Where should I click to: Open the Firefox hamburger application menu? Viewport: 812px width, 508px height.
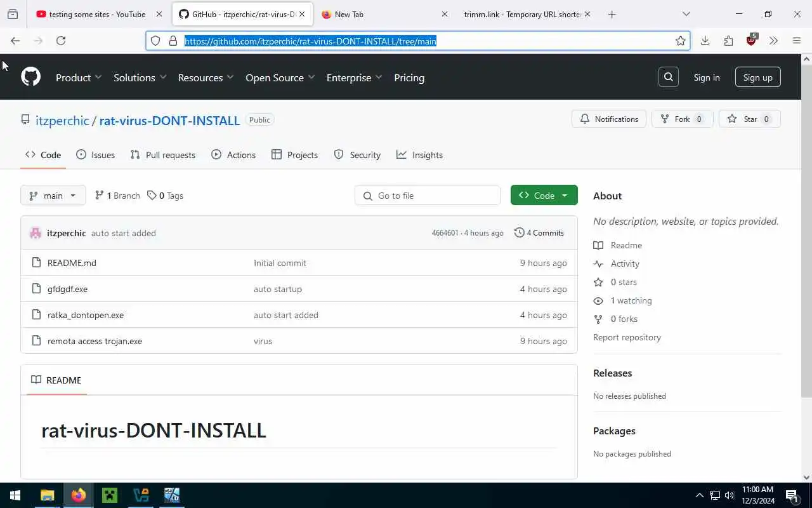pos(797,41)
